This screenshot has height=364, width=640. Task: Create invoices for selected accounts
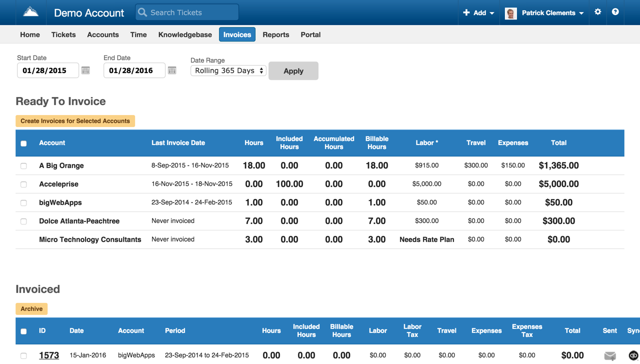tap(75, 120)
